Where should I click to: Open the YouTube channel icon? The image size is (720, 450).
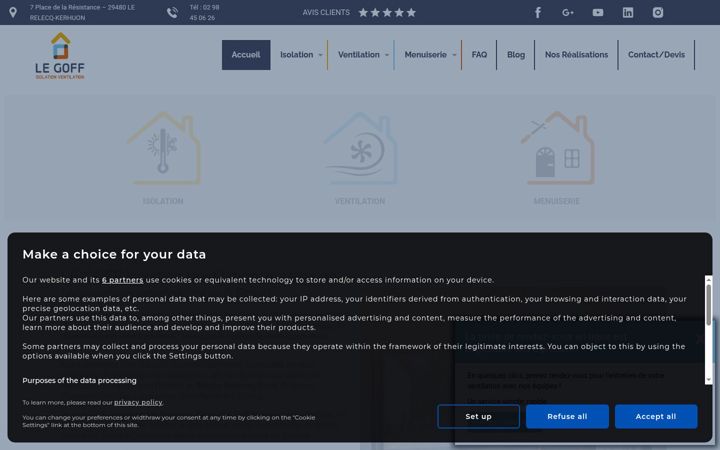pos(598,12)
